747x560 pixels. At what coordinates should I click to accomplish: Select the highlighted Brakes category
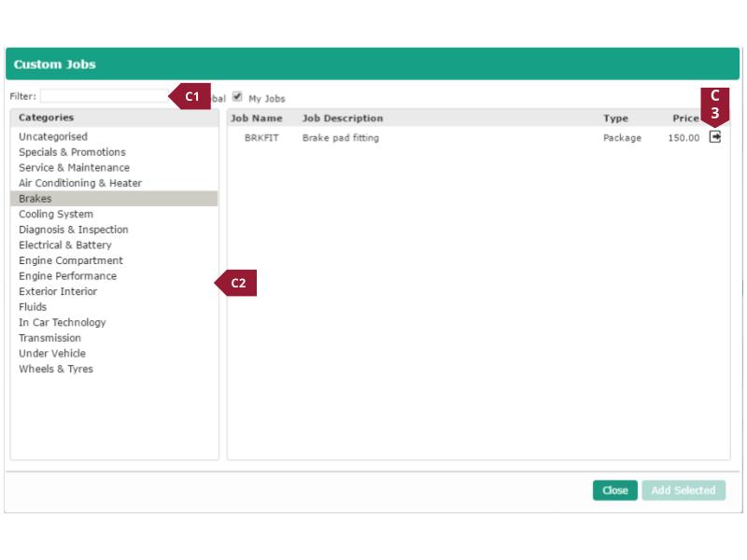35,199
